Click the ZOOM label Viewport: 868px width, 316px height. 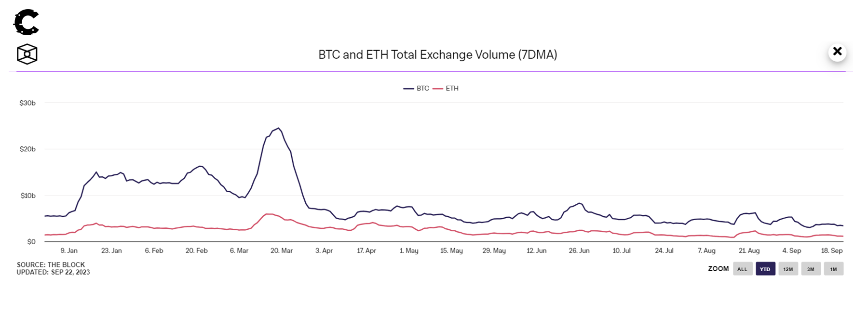pyautogui.click(x=718, y=269)
